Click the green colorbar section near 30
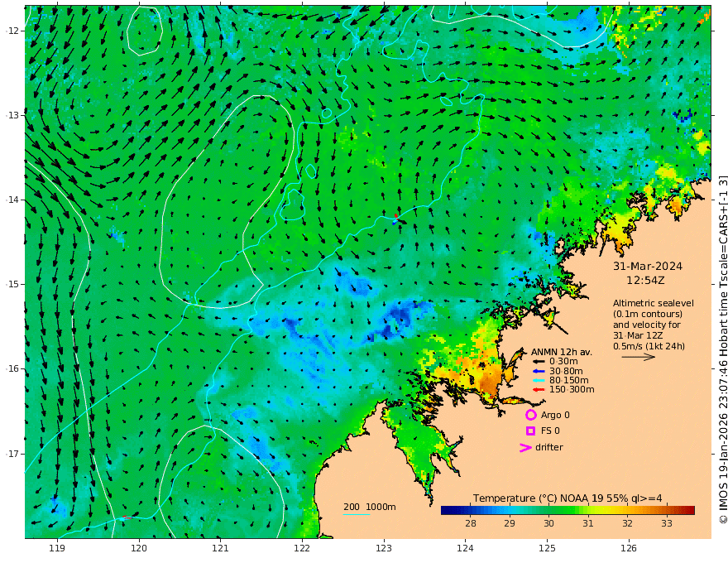 (548, 511)
